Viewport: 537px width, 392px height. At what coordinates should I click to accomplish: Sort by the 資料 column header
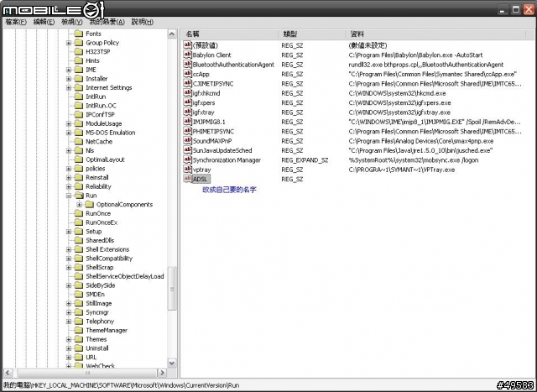coord(435,34)
